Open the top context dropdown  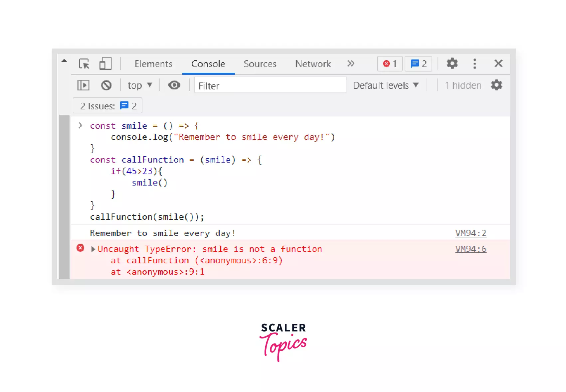tap(140, 85)
